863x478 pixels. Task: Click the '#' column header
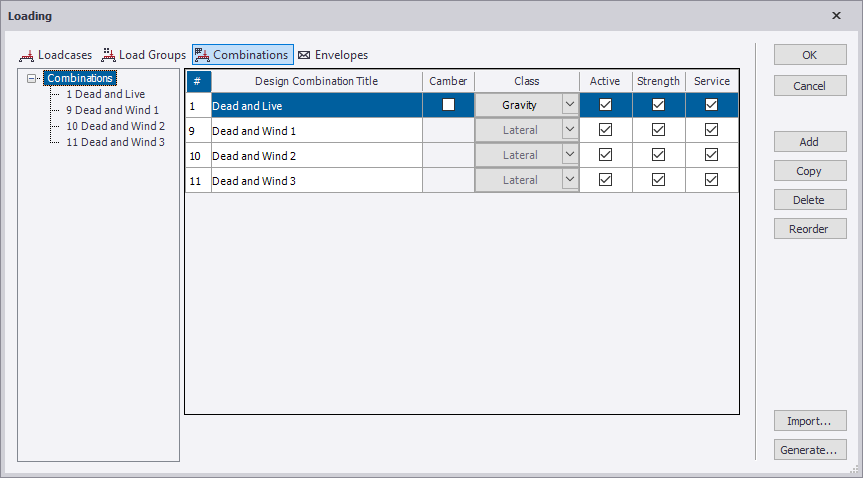tap(198, 81)
